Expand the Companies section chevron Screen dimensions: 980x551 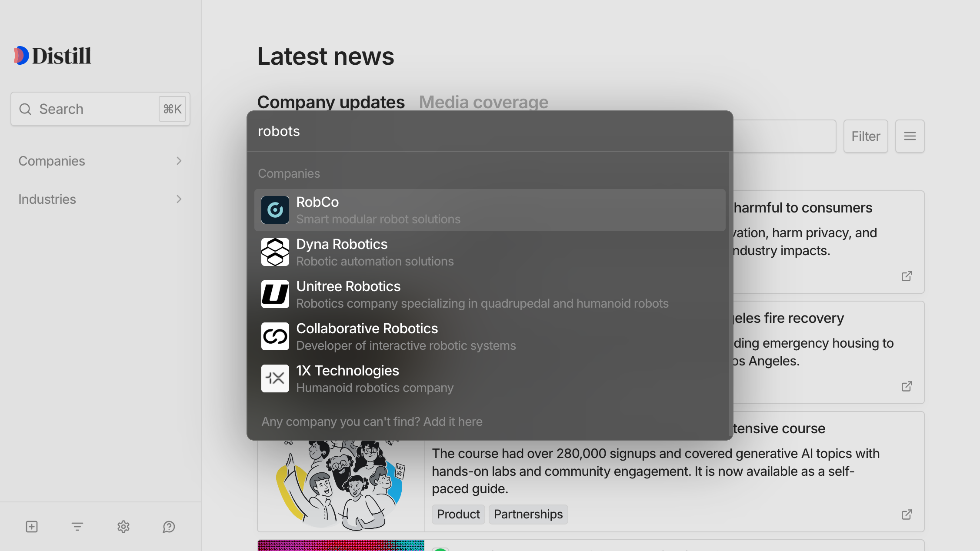(x=179, y=161)
